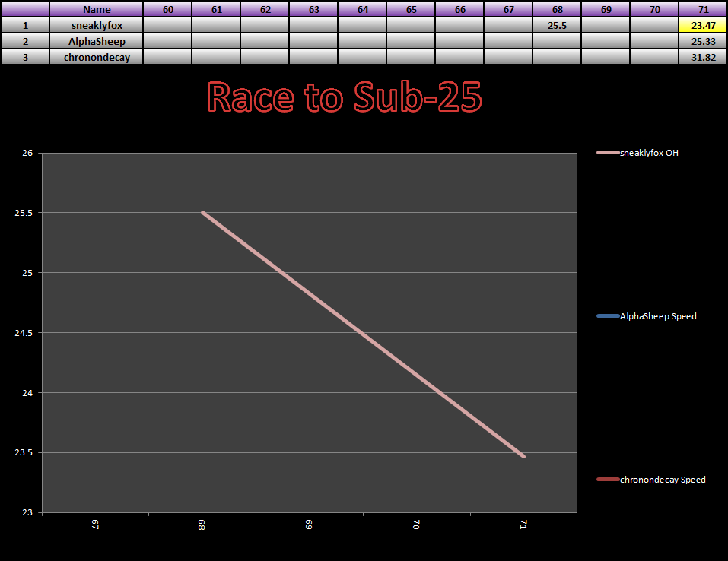Click the sneaklyfox OH legend entry
Image resolution: width=728 pixels, height=561 pixels.
(x=637, y=153)
